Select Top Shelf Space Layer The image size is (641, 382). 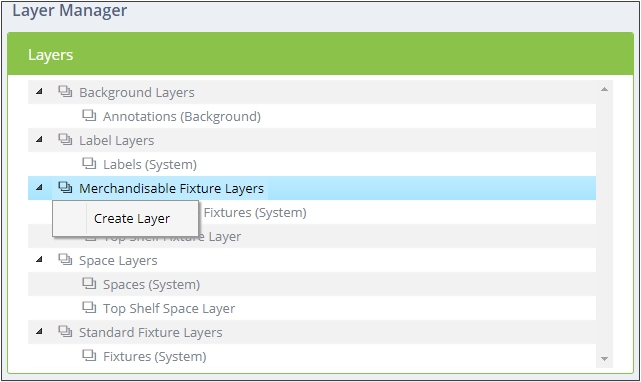(169, 308)
